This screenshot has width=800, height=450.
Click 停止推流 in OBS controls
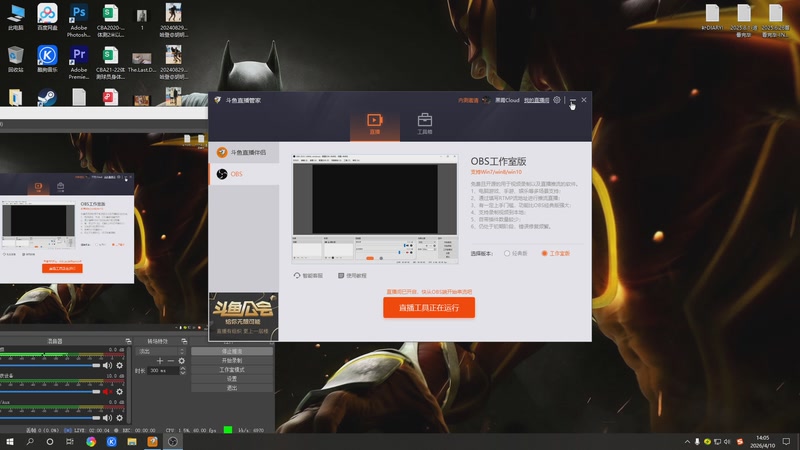(x=232, y=352)
